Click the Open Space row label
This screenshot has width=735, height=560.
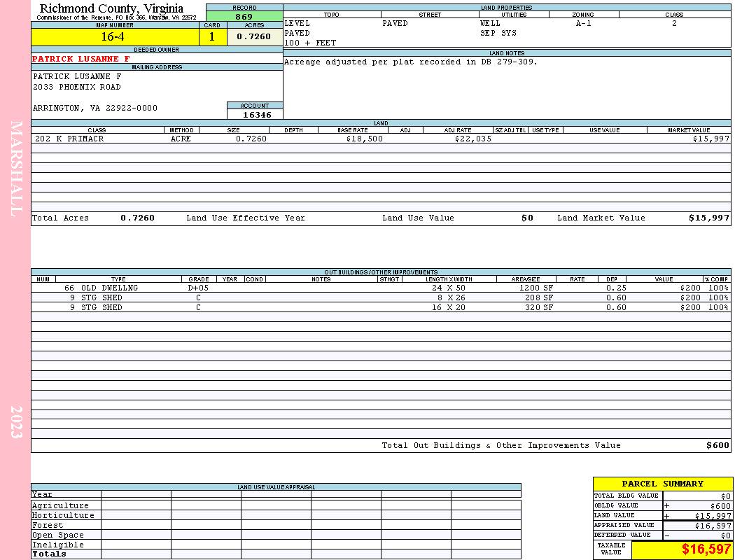click(57, 535)
